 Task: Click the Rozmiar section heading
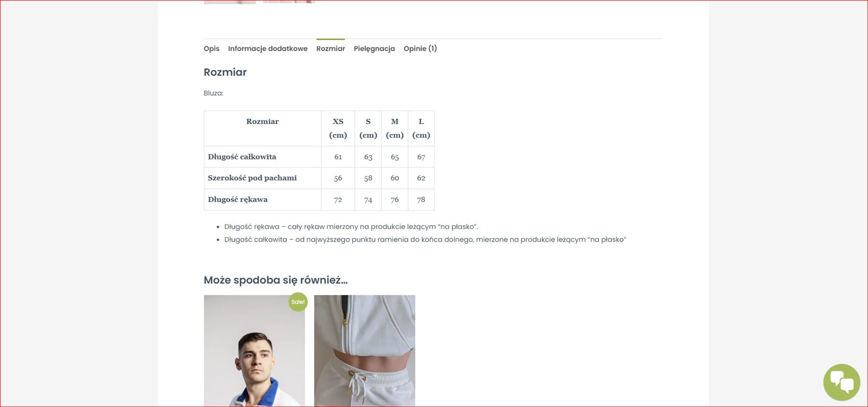pos(225,72)
